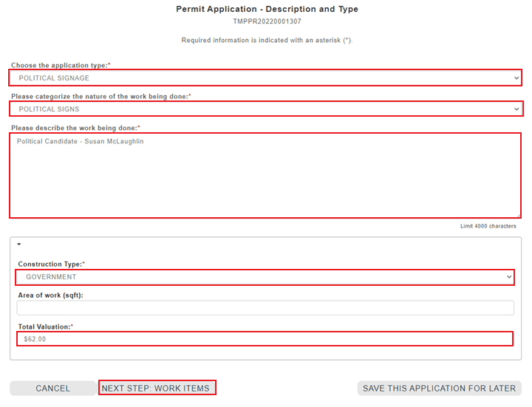Collapse the details panel with the small triangle
Viewport: 532px width, 407px height.
click(x=18, y=244)
